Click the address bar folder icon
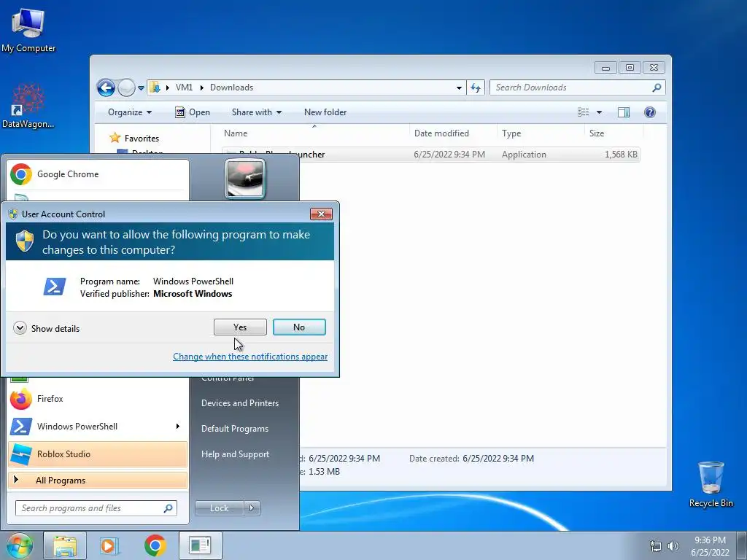This screenshot has width=747, height=560. (x=155, y=87)
